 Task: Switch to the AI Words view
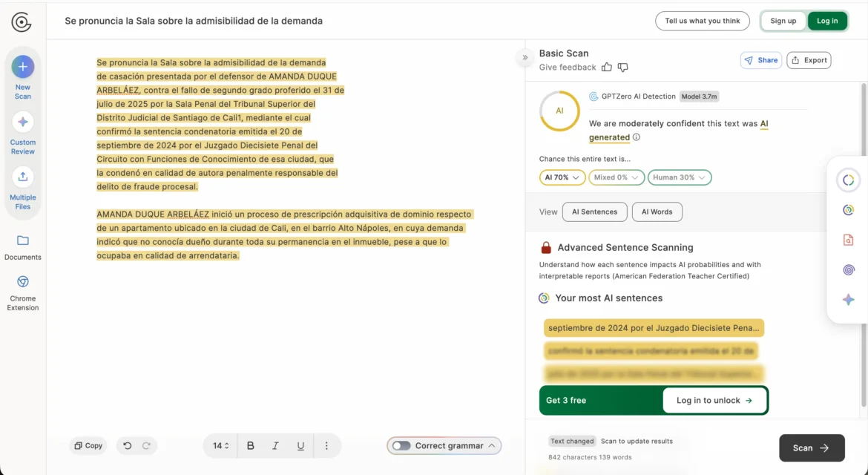[x=657, y=212]
